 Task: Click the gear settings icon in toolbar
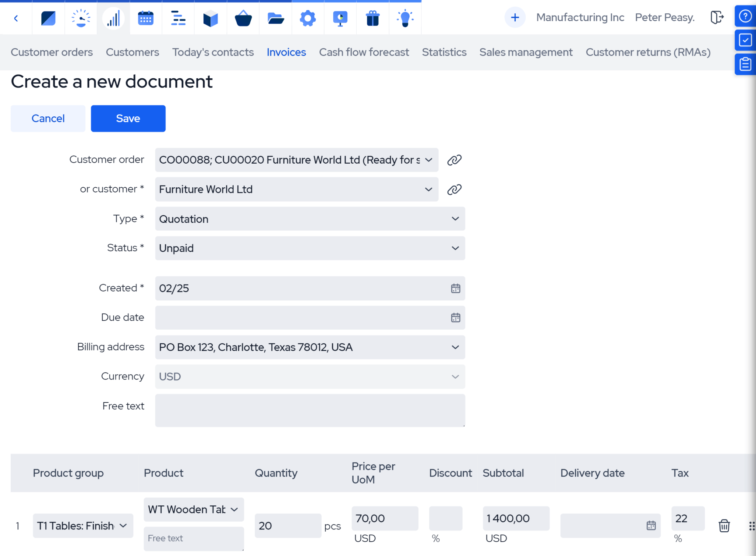tap(307, 18)
